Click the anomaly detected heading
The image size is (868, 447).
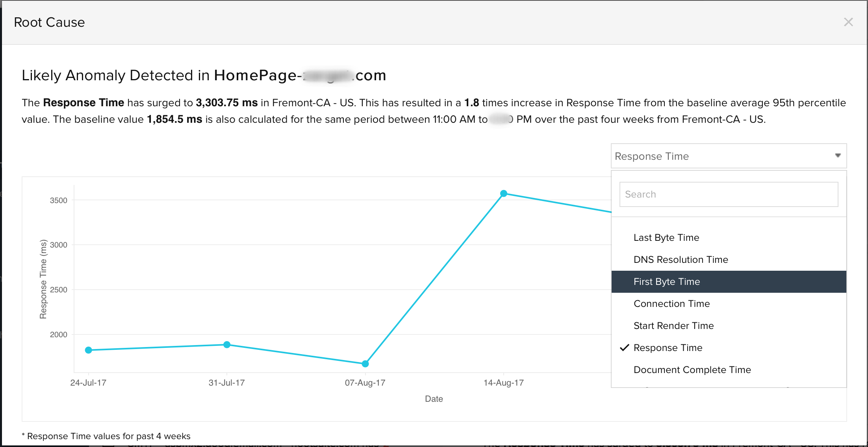point(204,75)
